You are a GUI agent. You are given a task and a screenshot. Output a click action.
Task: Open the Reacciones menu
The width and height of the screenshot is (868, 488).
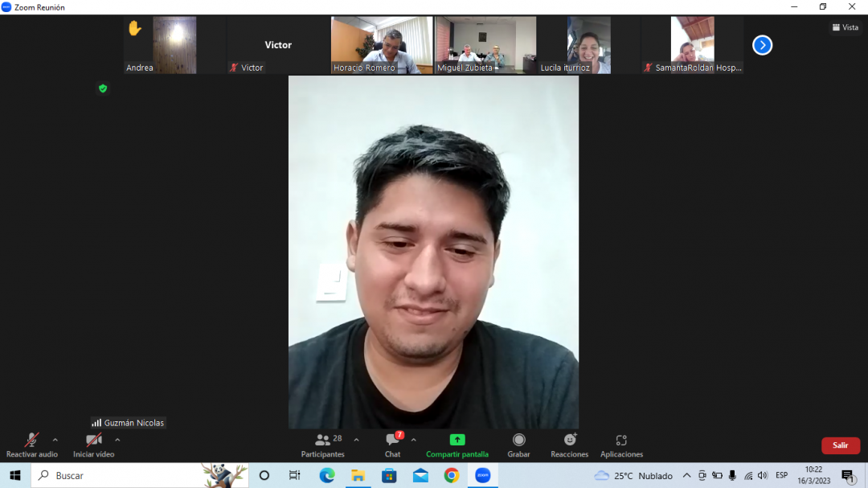point(570,445)
